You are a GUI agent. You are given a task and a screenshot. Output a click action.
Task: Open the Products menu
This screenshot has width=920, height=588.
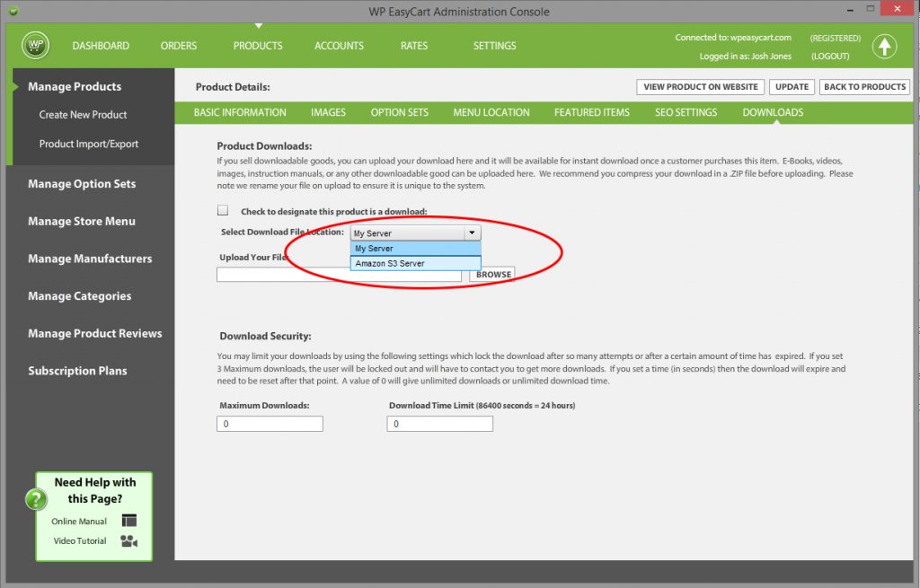(x=258, y=46)
